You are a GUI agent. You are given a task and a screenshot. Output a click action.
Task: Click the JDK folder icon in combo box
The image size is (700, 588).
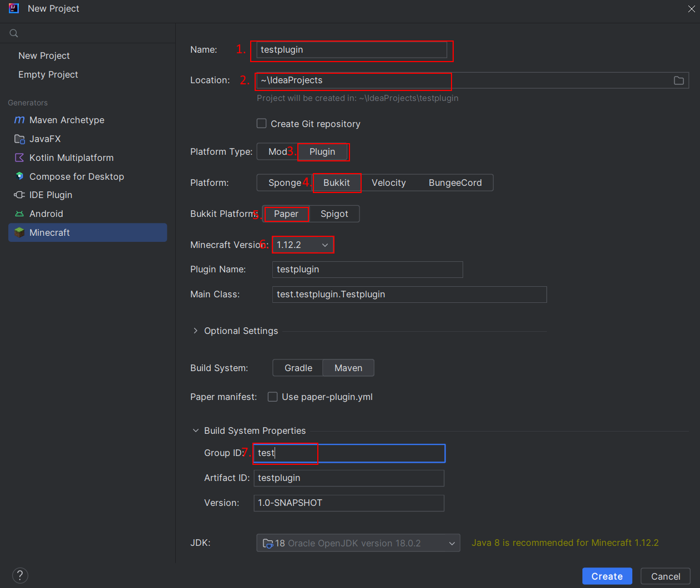pos(268,543)
